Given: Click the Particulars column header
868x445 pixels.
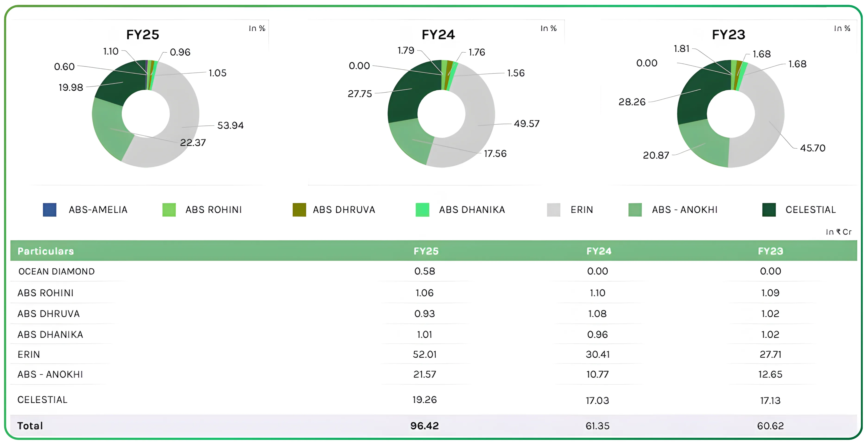Looking at the screenshot, I should tap(45, 251).
